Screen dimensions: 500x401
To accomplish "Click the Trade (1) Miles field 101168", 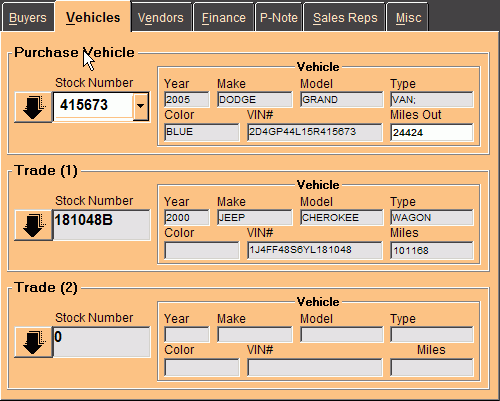I will coord(432,250).
